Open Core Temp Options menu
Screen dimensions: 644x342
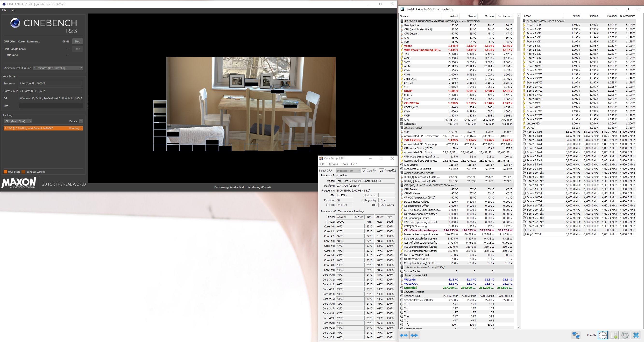[333, 164]
